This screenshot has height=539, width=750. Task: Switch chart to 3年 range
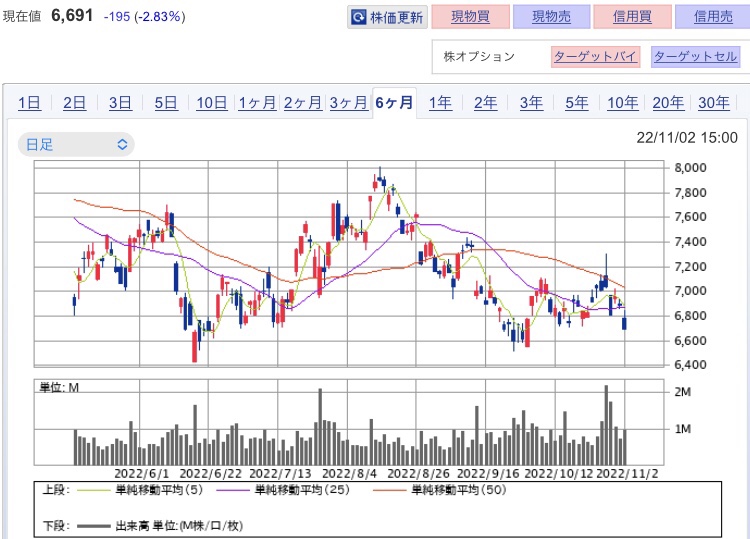coord(531,103)
